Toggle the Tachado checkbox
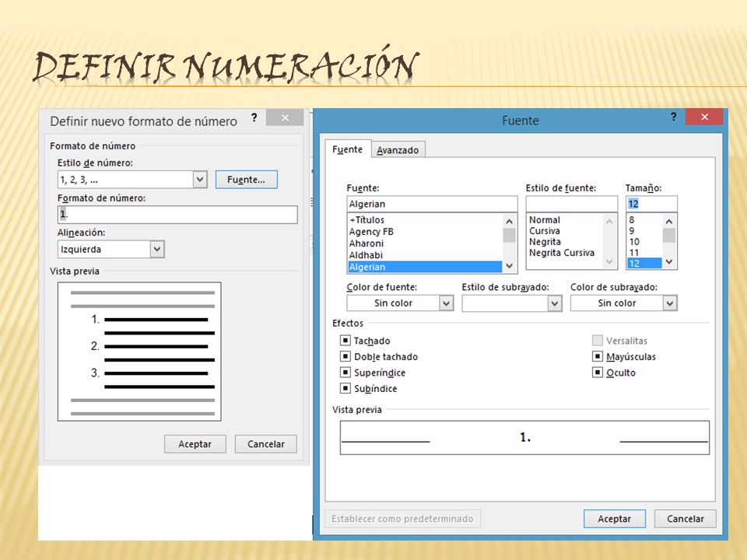The image size is (747, 560). click(x=345, y=341)
